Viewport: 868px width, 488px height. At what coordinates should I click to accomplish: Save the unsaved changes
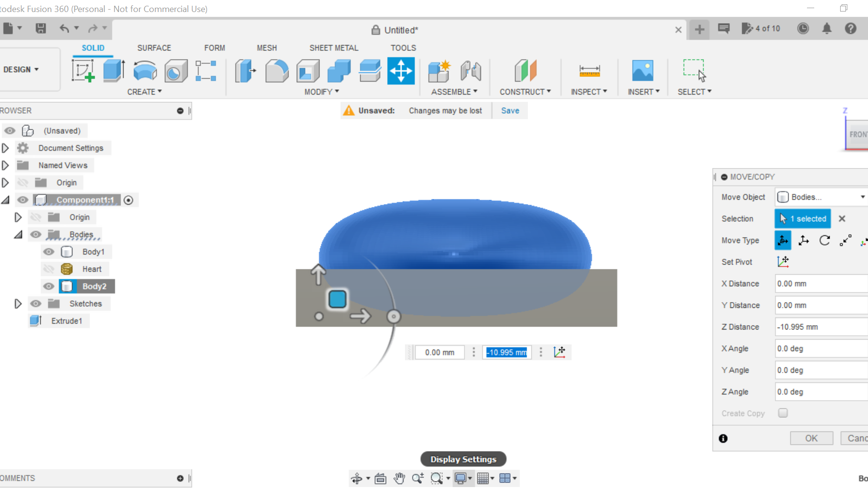pos(510,110)
